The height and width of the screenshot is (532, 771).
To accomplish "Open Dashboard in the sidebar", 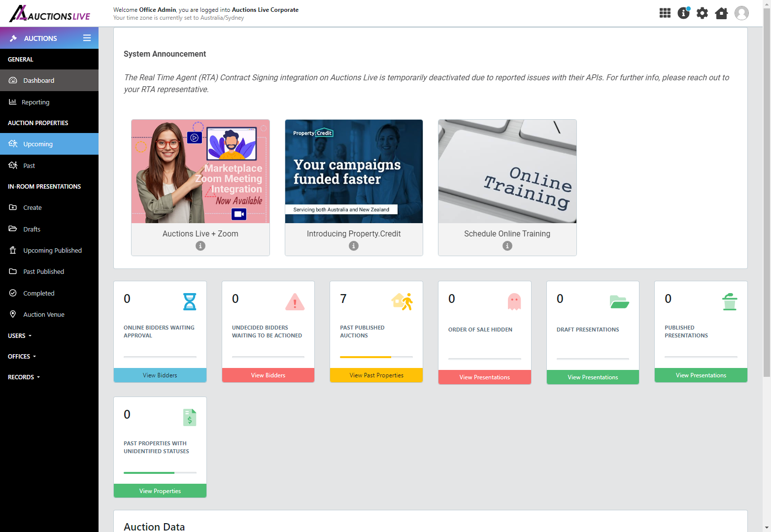I will pyautogui.click(x=49, y=80).
